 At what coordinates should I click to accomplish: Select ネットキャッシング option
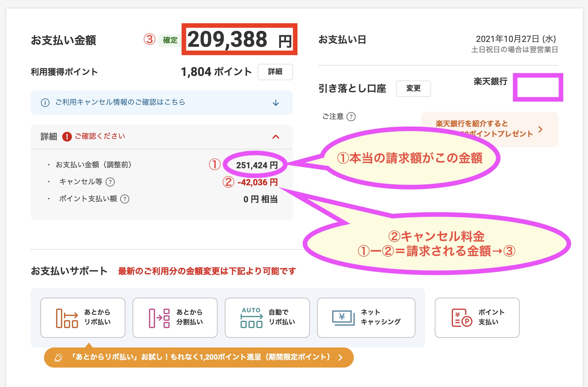click(366, 317)
